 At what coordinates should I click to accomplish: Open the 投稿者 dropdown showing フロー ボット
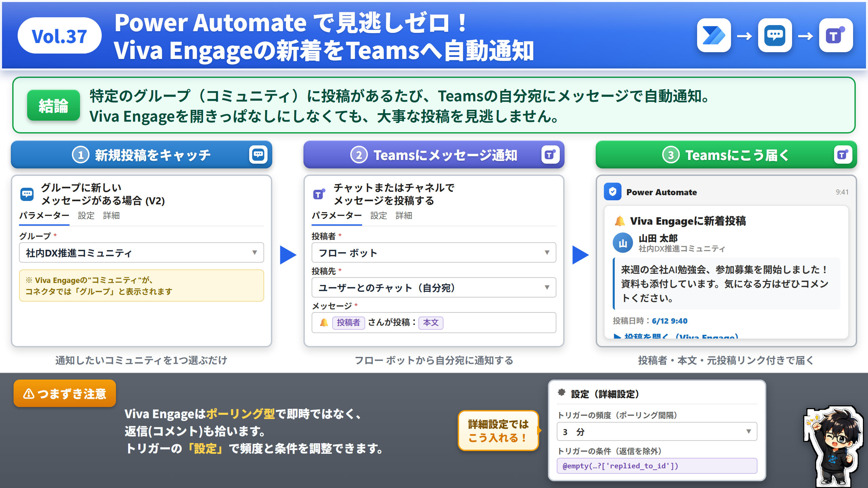pos(434,252)
